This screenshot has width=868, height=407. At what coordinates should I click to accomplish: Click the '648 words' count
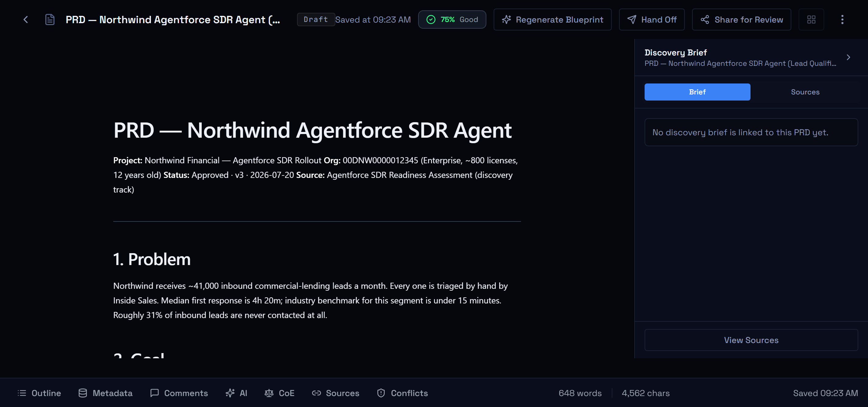(x=580, y=393)
